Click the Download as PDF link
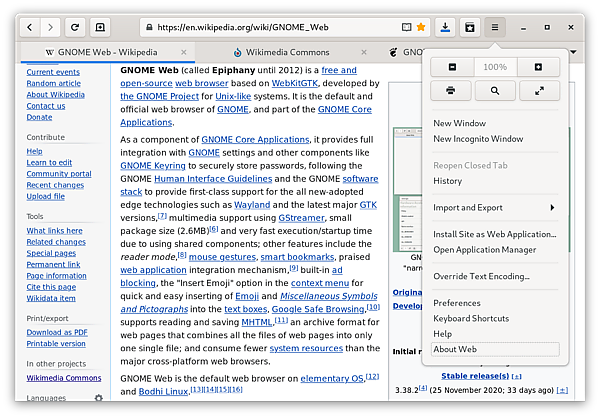600x418 pixels. pyautogui.click(x=57, y=333)
